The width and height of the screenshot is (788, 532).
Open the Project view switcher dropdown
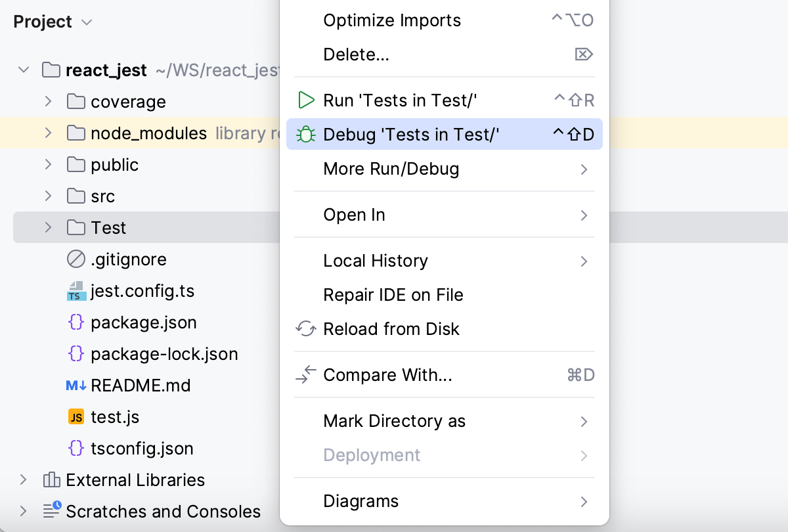tap(85, 22)
